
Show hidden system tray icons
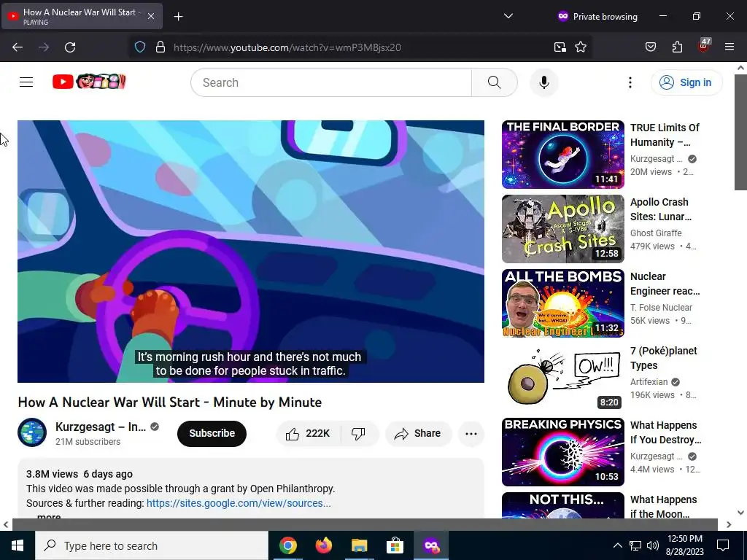617,545
